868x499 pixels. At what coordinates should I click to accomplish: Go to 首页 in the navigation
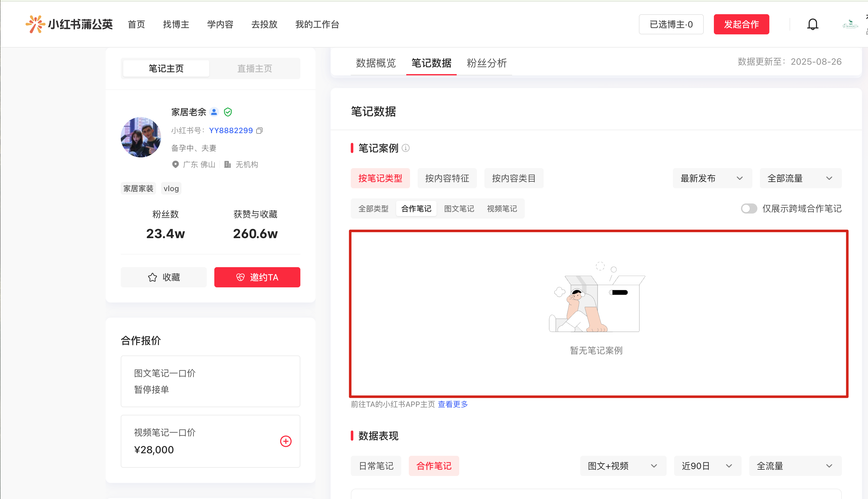click(136, 24)
